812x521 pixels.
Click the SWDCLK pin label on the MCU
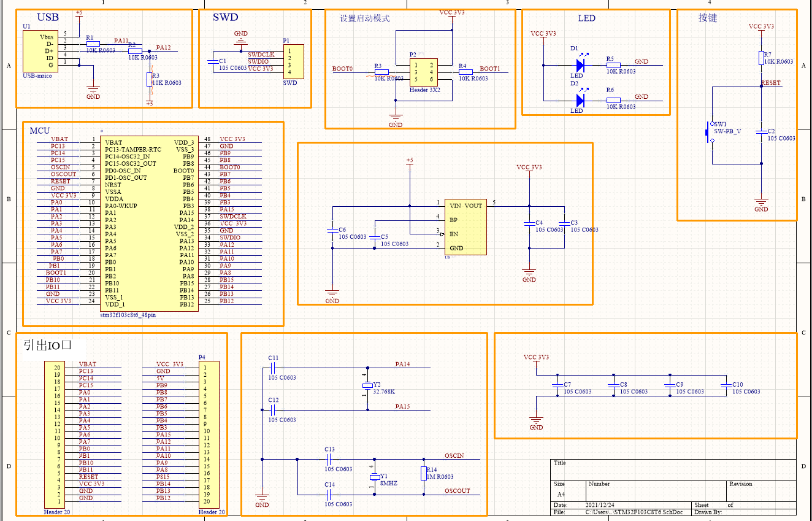click(x=233, y=217)
